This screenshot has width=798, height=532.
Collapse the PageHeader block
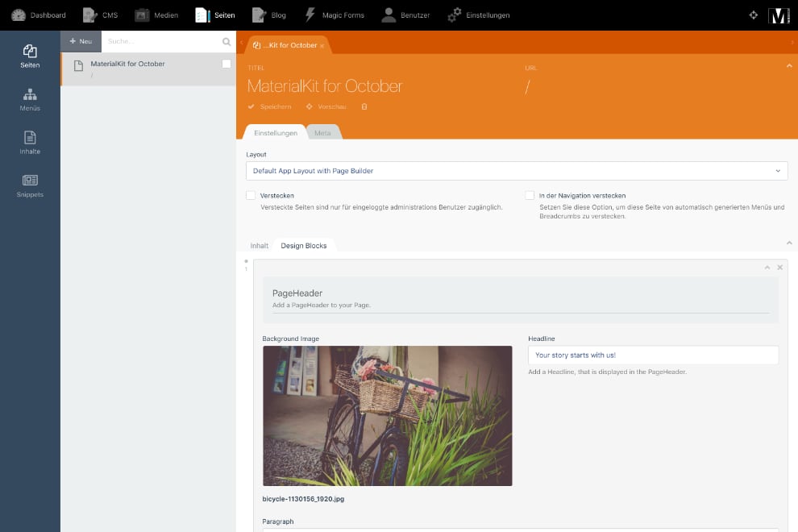click(767, 268)
